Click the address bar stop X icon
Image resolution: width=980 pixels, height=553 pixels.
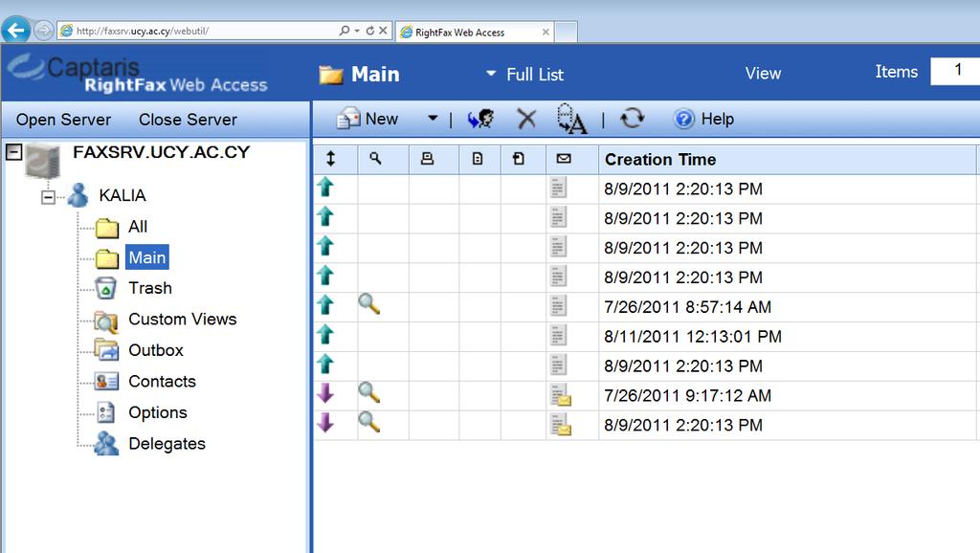coord(383,30)
